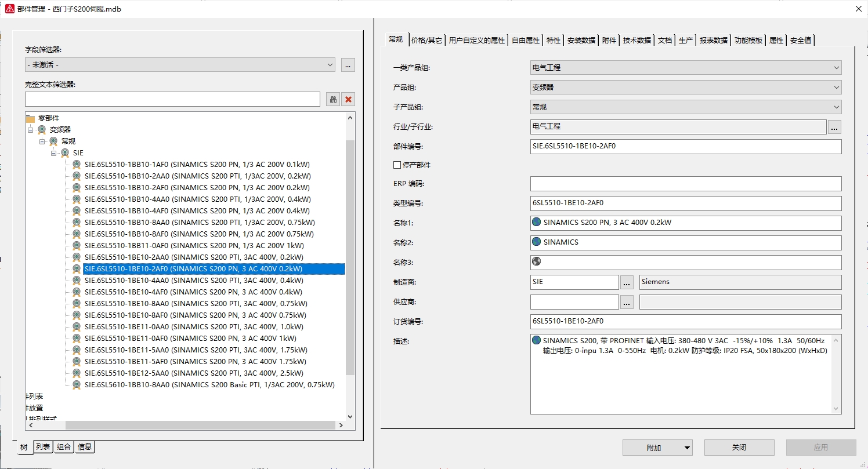The image size is (868, 469).
Task: Click the browse button for 行业/子行业
Action: tap(834, 127)
